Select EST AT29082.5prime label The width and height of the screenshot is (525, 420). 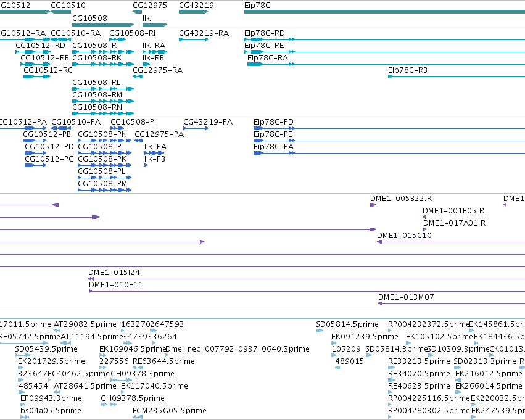(85, 324)
